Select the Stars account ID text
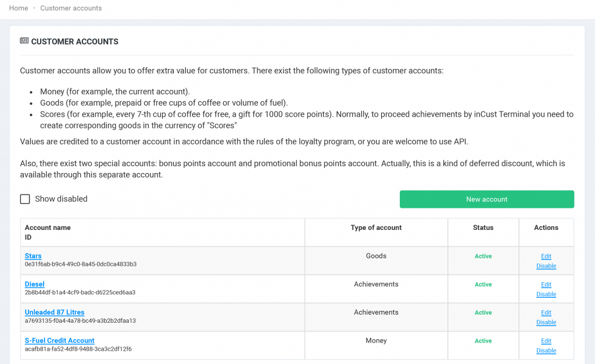Screen dimensions: 595x364 [81, 264]
